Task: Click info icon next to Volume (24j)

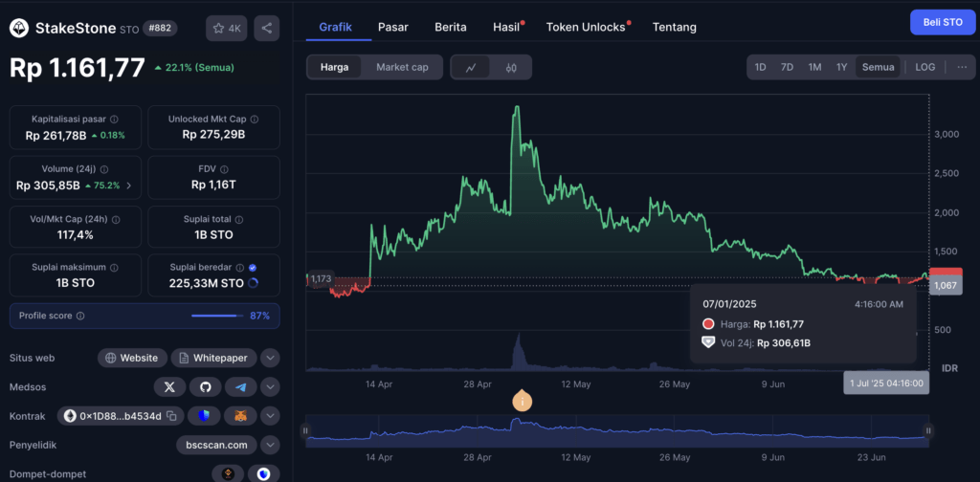Action: (x=104, y=169)
